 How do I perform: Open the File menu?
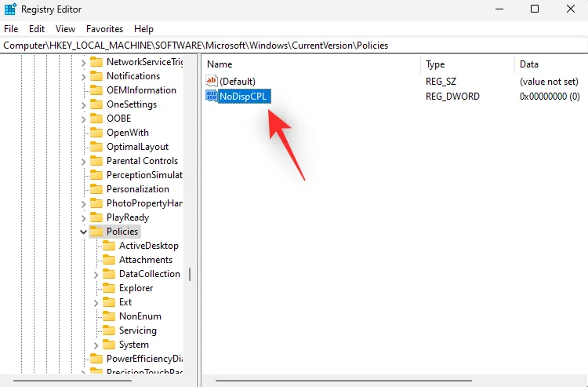click(x=11, y=29)
